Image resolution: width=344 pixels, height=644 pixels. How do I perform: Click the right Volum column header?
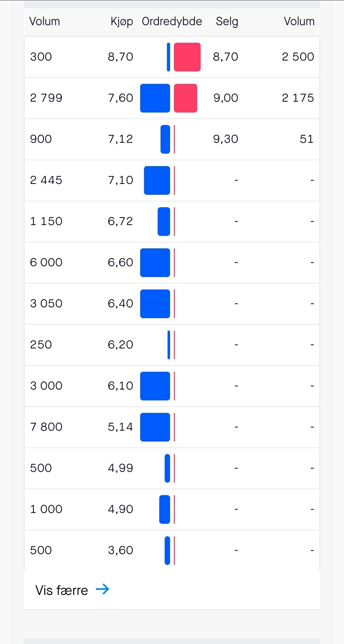[x=299, y=21]
